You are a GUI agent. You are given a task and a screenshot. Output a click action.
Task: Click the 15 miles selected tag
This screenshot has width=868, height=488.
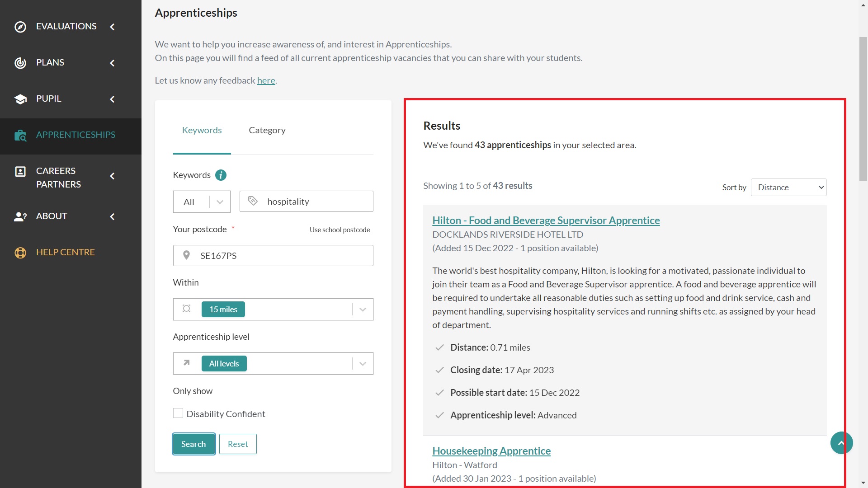click(x=223, y=310)
